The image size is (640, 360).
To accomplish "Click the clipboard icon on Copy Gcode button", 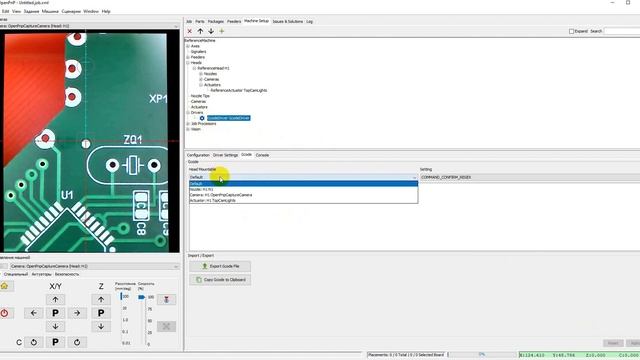I will pyautogui.click(x=199, y=280).
